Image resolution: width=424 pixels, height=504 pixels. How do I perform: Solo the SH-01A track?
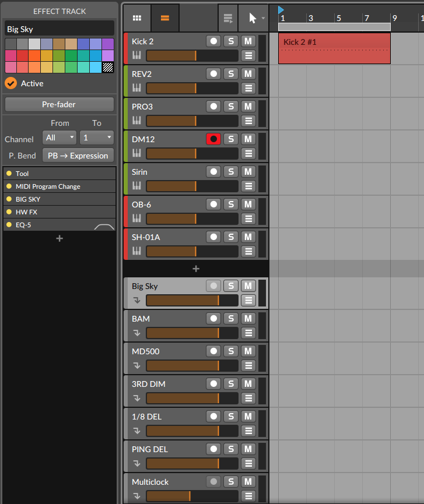[x=231, y=237]
